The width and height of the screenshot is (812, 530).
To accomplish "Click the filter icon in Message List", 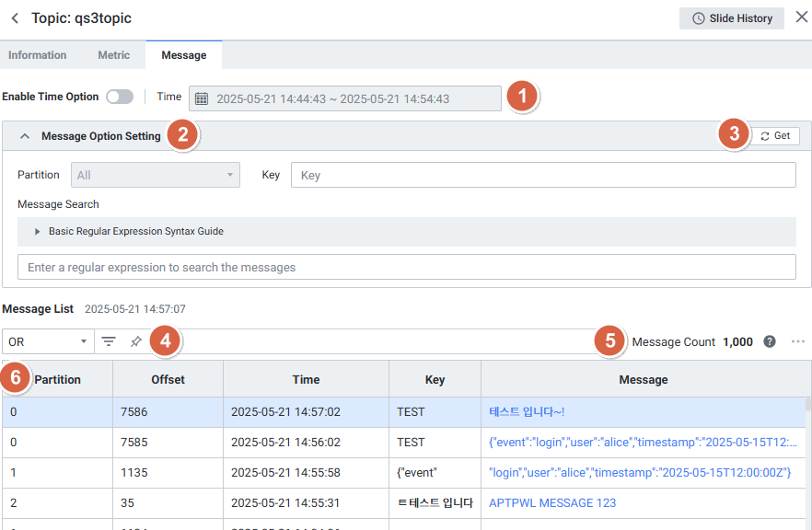I will [109, 341].
